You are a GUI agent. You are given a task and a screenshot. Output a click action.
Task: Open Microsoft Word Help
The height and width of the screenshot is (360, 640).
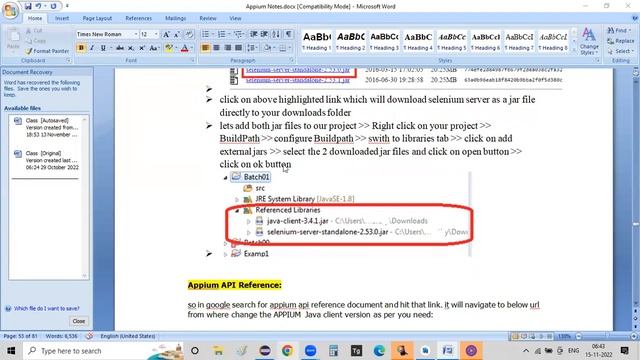click(635, 18)
